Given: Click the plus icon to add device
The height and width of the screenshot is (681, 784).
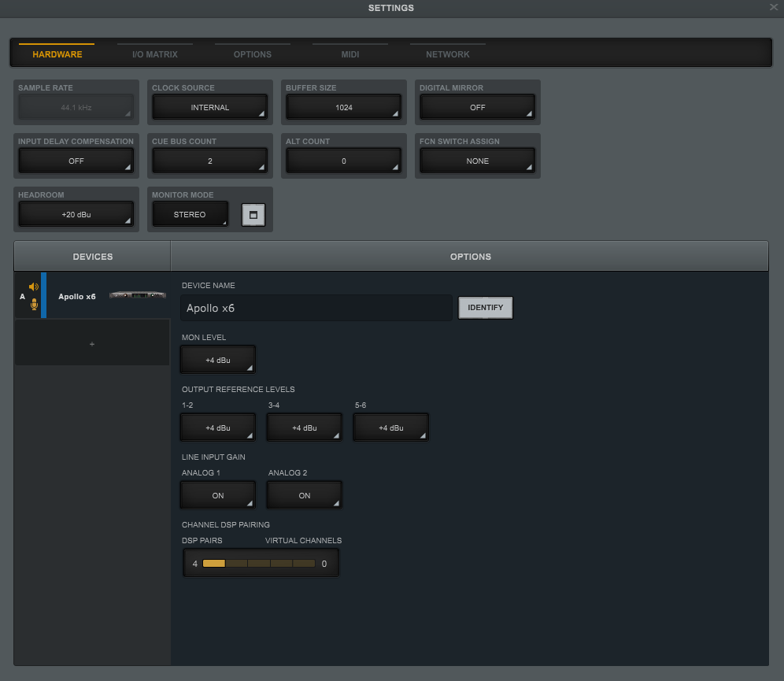Looking at the screenshot, I should 92,344.
